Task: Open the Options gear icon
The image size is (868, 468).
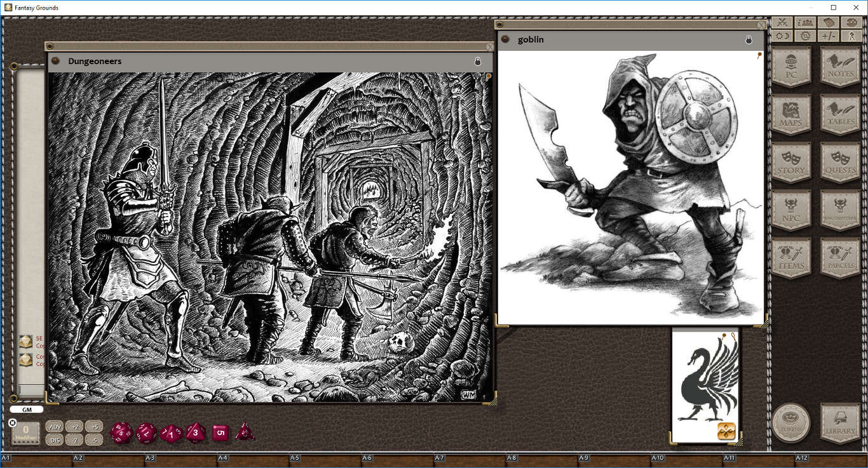Action: click(x=804, y=36)
